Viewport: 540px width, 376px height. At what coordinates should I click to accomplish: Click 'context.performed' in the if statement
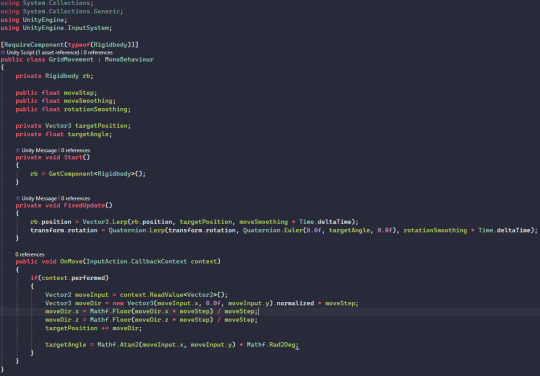(x=73, y=278)
